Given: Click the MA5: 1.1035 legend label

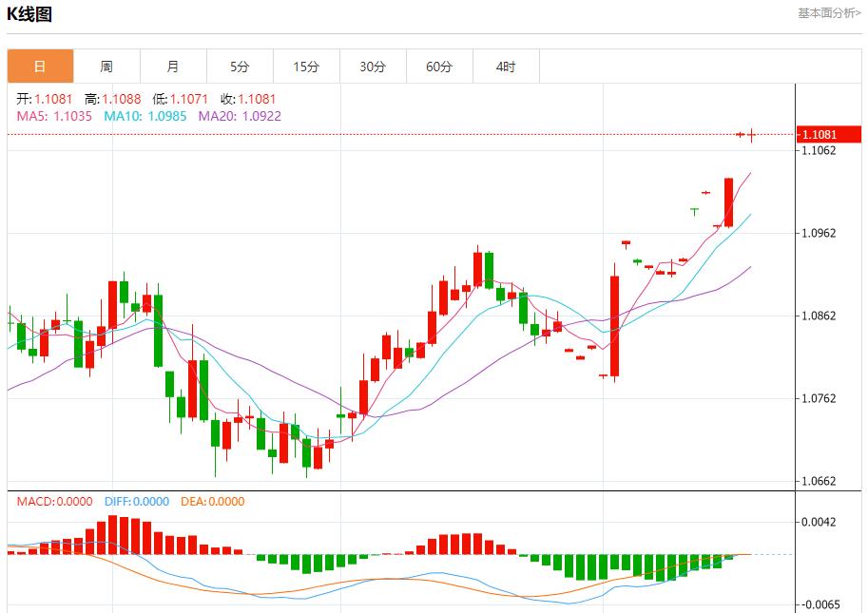Looking at the screenshot, I should [x=54, y=116].
